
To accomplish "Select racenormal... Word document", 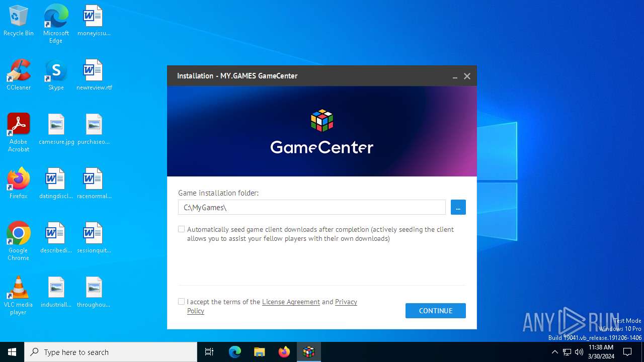I will [94, 184].
